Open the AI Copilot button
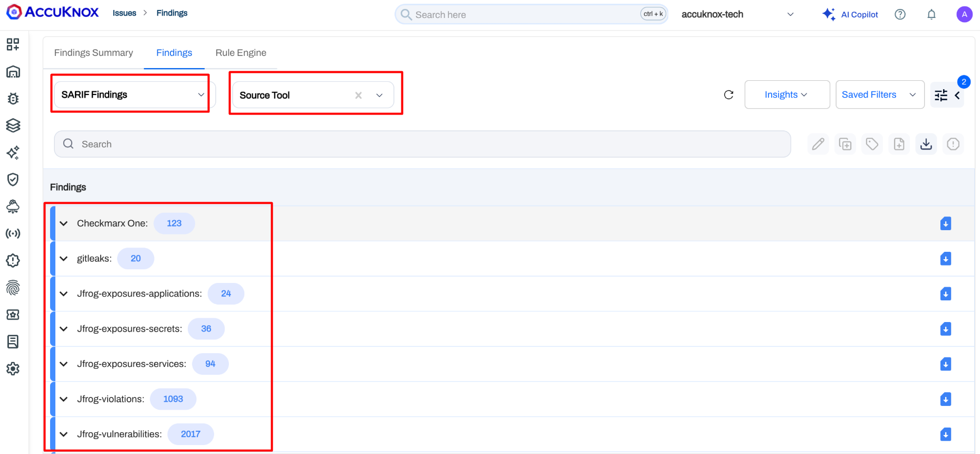This screenshot has width=980, height=454. (x=850, y=15)
